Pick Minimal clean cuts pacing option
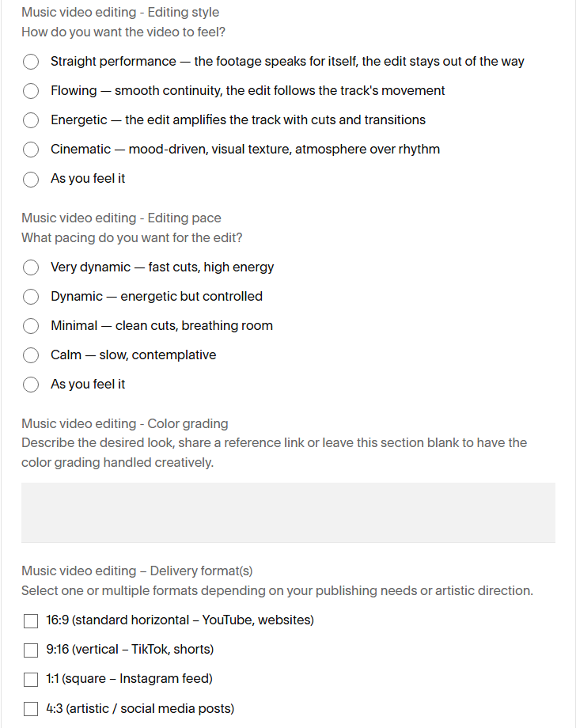 coord(31,326)
